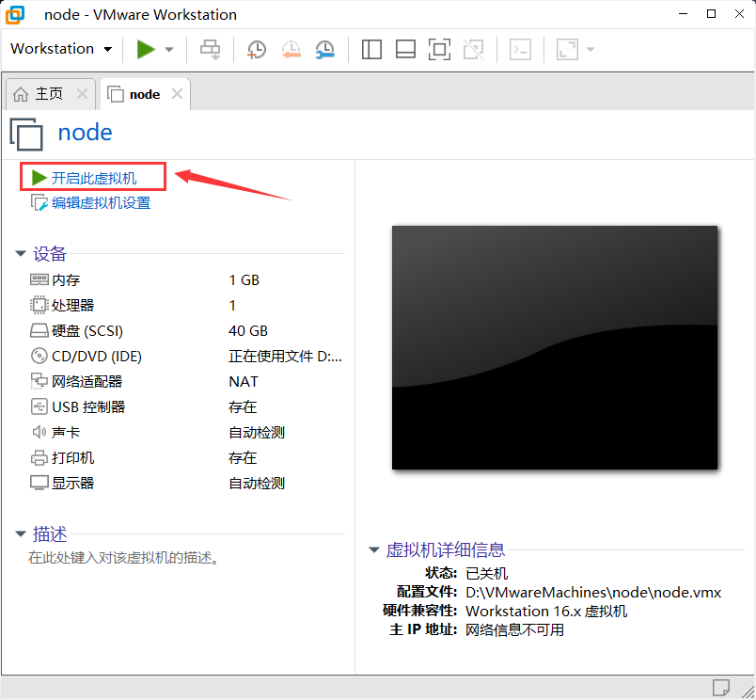Select the Send Ctrl+Alt+Del icon
The image size is (756, 700).
pyautogui.click(x=210, y=48)
